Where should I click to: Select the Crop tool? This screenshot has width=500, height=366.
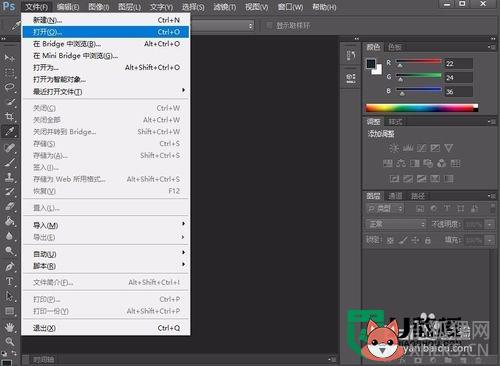click(x=9, y=116)
